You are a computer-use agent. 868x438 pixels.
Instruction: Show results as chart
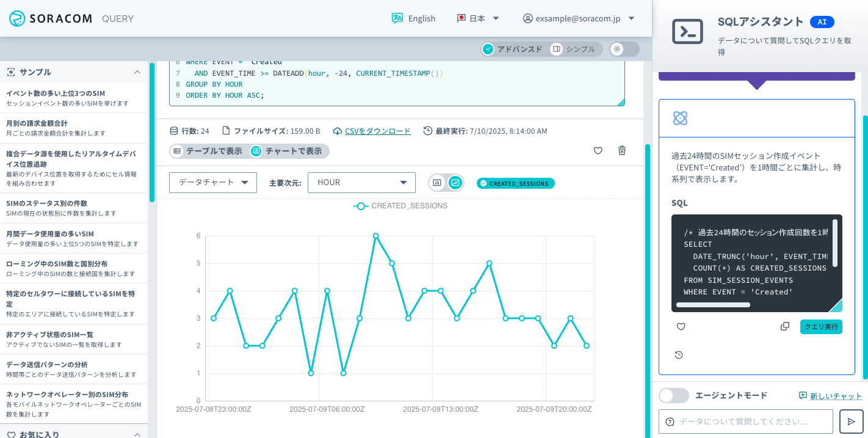point(286,151)
